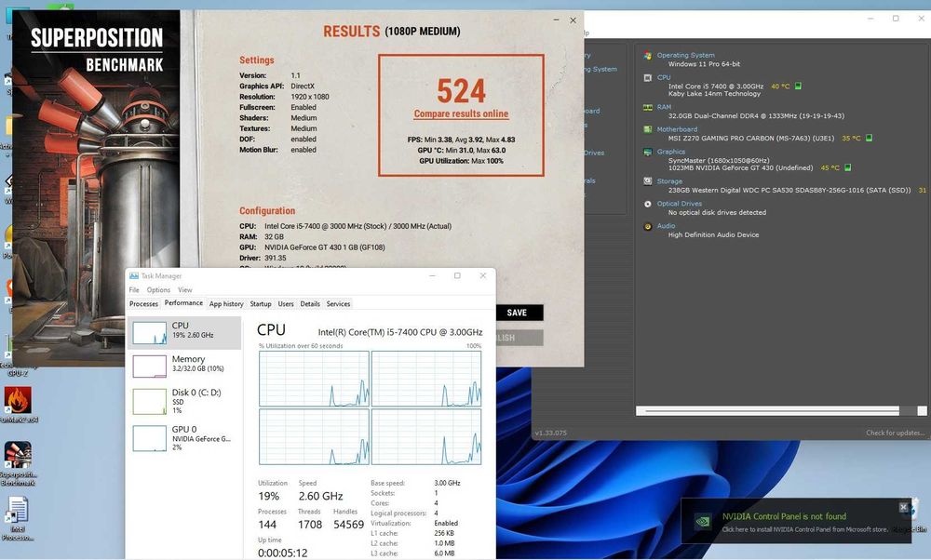Select CPU graph thumbnail in Task Manager sidebar
The height and width of the screenshot is (560, 931).
coord(149,333)
